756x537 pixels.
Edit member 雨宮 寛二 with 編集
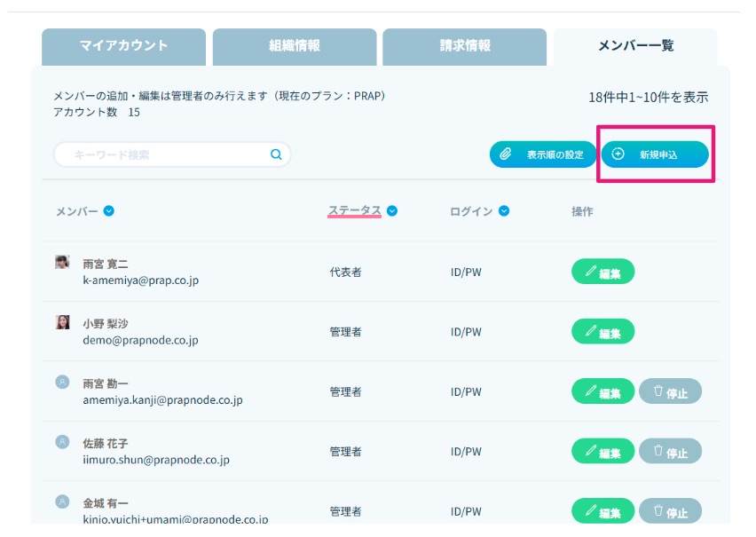tap(602, 272)
